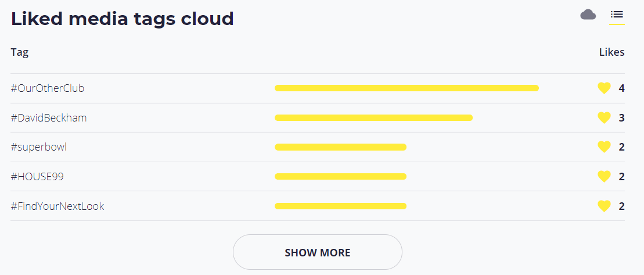The height and width of the screenshot is (275, 644).
Task: Click the Liked media tags cloud title
Action: (123, 19)
